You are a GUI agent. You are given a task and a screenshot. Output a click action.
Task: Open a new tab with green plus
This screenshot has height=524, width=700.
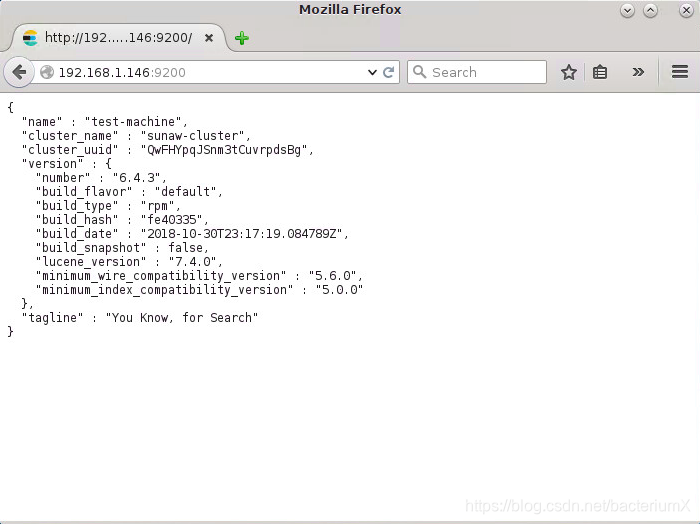(x=242, y=38)
